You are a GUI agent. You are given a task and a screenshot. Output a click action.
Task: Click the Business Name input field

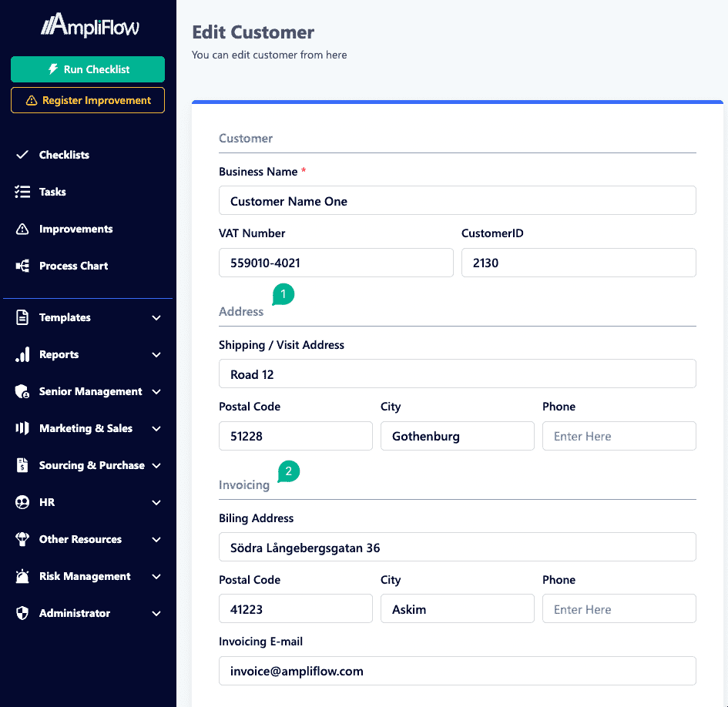click(x=457, y=201)
